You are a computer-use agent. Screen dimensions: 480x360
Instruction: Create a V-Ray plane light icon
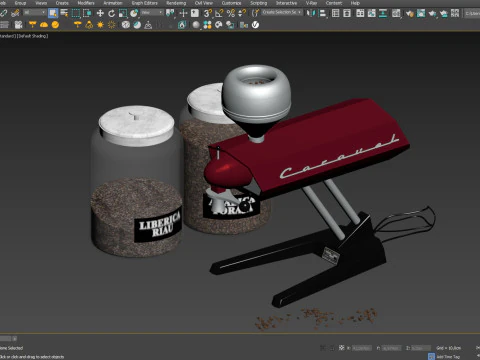click(32, 25)
